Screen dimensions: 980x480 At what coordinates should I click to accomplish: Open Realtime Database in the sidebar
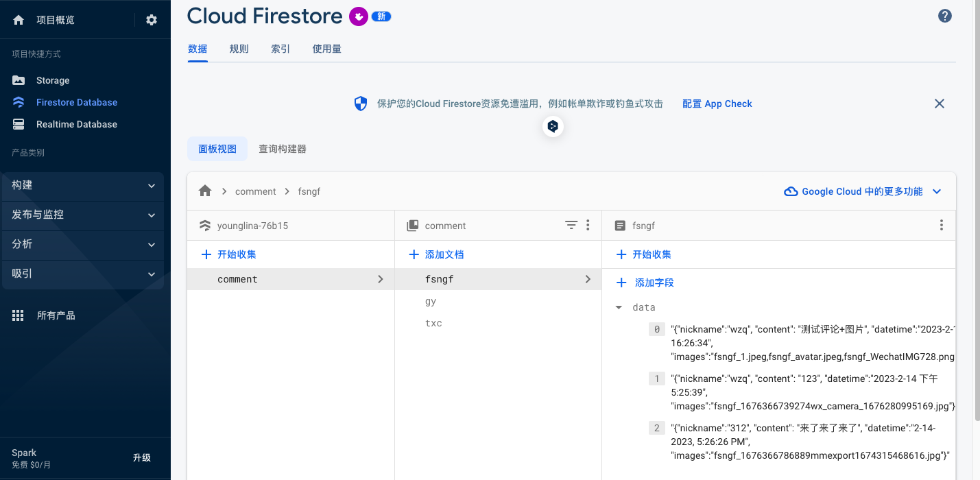[x=77, y=124]
